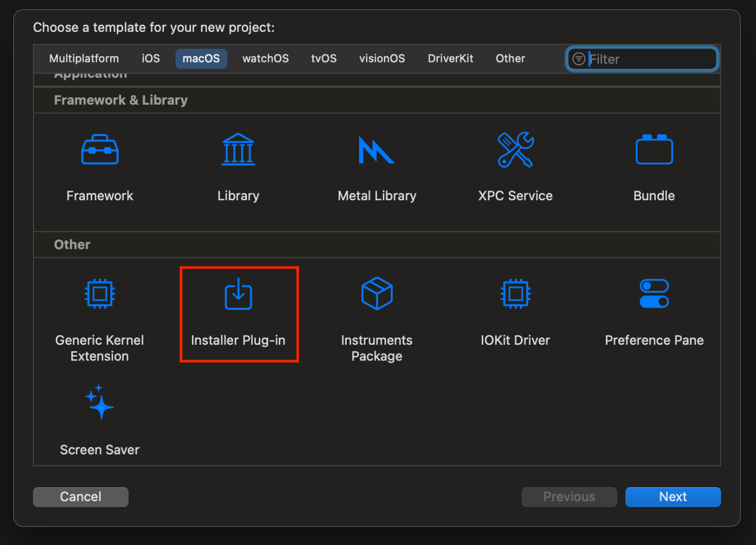756x545 pixels.
Task: Click the Cancel button
Action: pyautogui.click(x=80, y=497)
